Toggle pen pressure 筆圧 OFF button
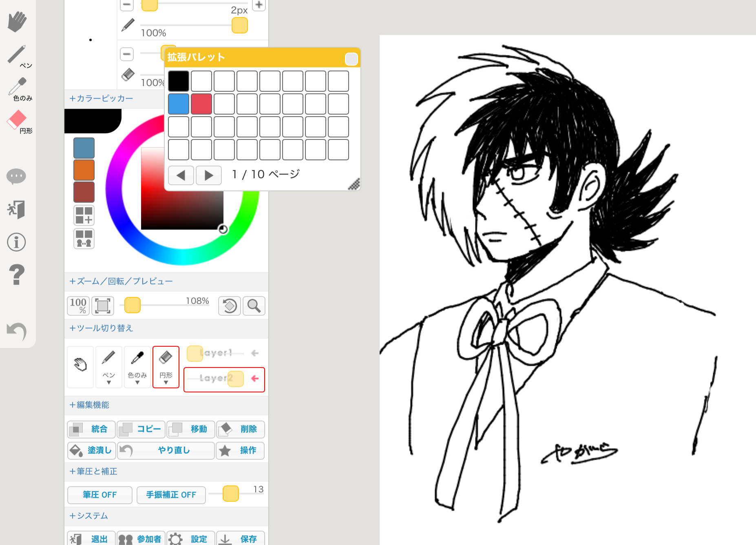 point(100,495)
